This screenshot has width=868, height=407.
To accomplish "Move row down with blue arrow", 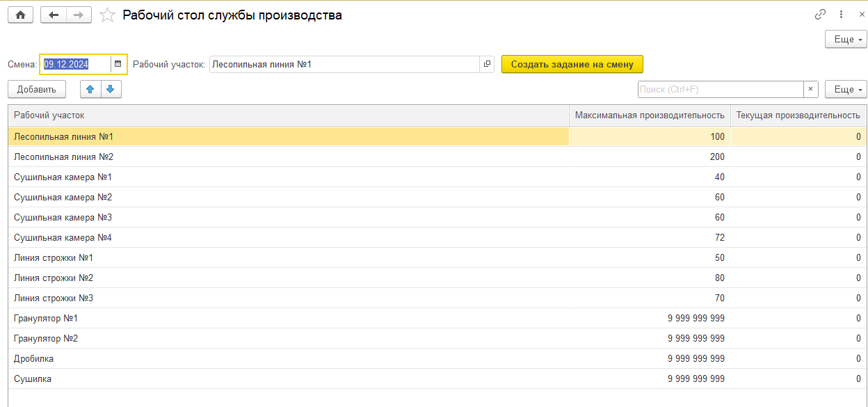I will (x=111, y=89).
